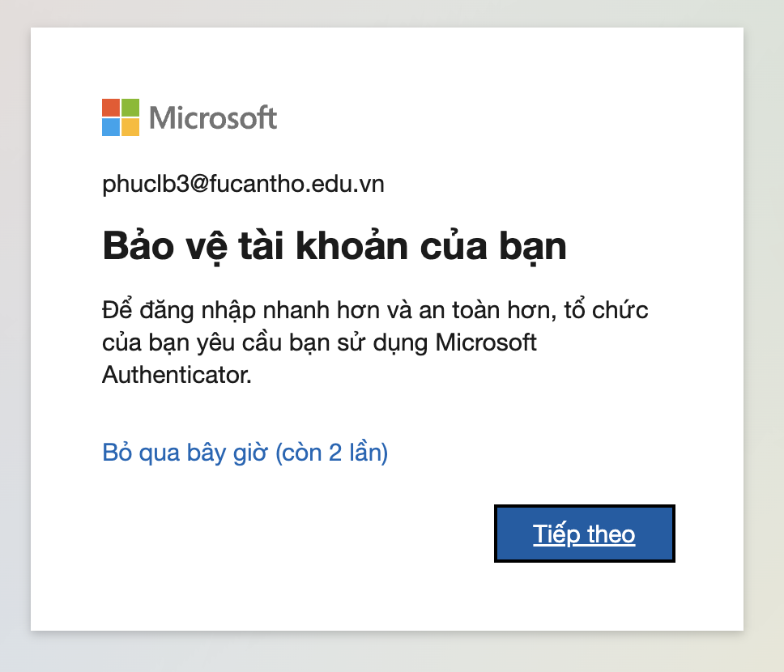Click the "(còn 2 lần)" part of skip link
Image resolution: width=784 pixels, height=672 pixels.
pyautogui.click(x=332, y=453)
